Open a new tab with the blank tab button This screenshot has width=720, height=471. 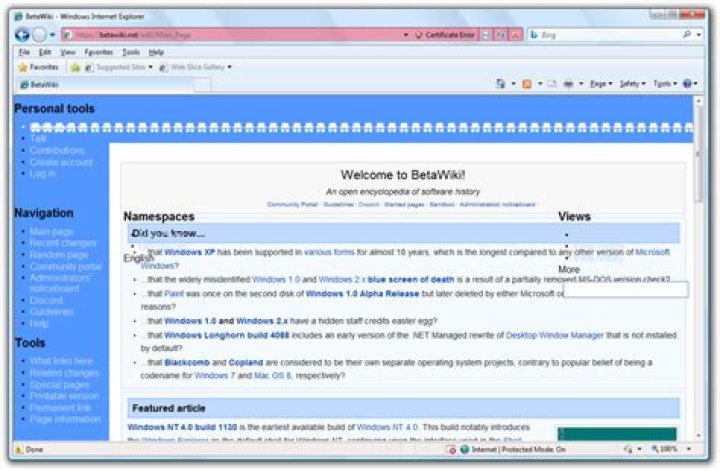pos(202,85)
